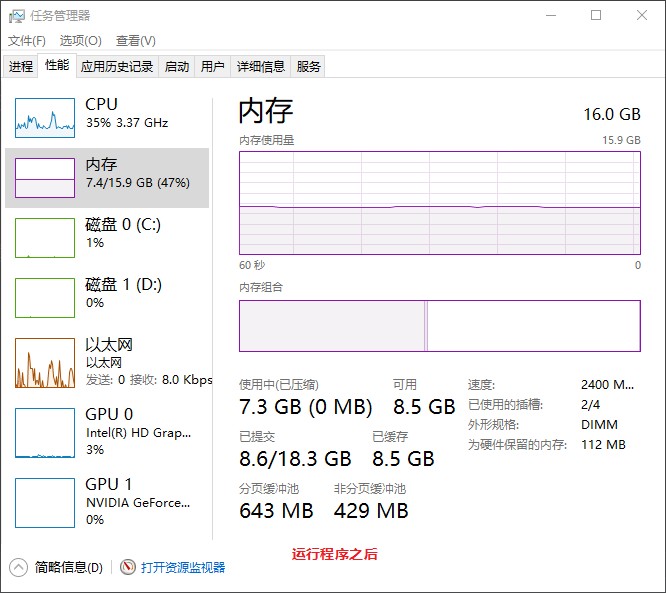The width and height of the screenshot is (666, 593).
Task: Open the Disk 0 (C:) performance graph
Action: coord(45,238)
